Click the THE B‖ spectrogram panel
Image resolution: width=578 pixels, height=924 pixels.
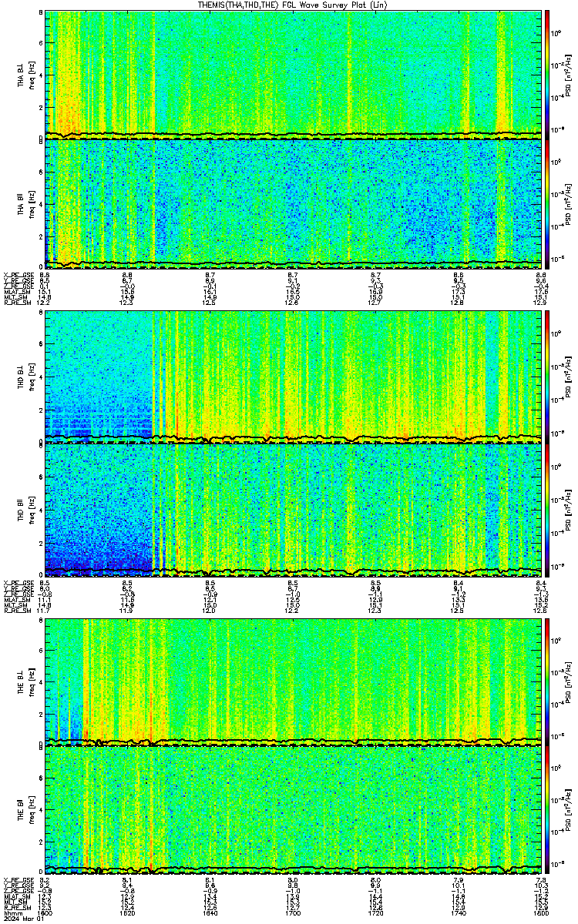tap(293, 811)
